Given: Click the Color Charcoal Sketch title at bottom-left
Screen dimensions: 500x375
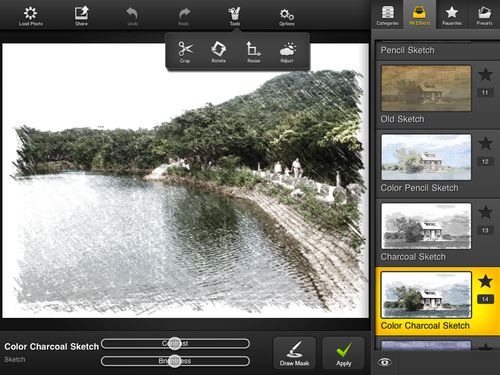Looking at the screenshot, I should pyautogui.click(x=52, y=347).
